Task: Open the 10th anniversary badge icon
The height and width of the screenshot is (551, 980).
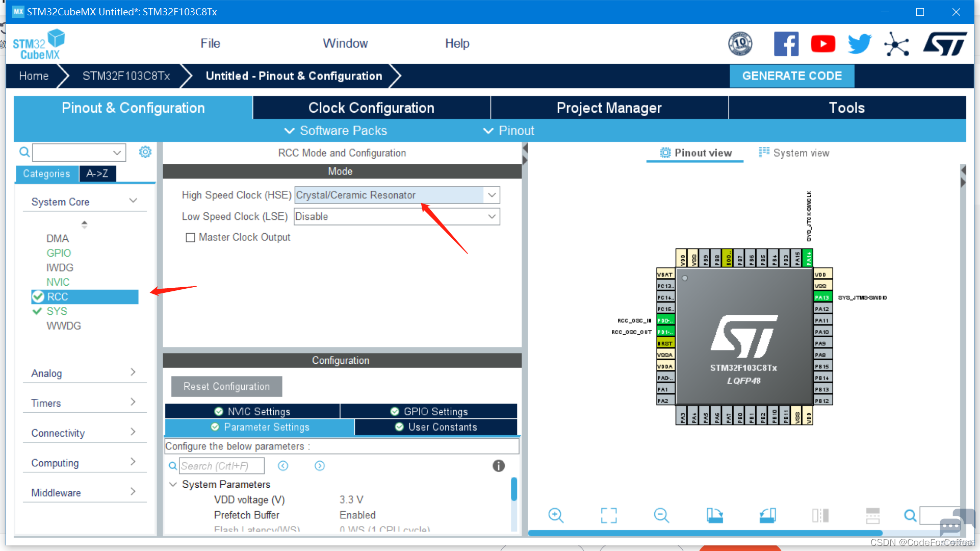Action: coord(740,44)
